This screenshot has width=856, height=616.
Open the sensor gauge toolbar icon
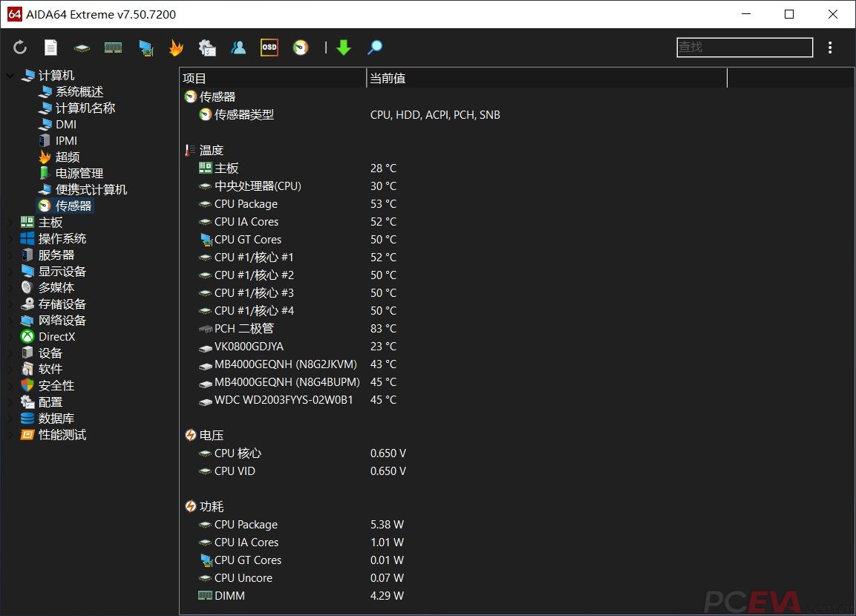pyautogui.click(x=300, y=47)
